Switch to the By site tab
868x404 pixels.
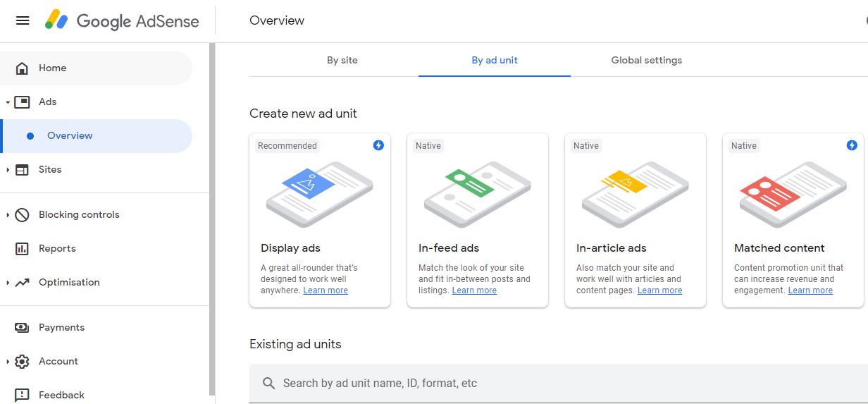[342, 60]
